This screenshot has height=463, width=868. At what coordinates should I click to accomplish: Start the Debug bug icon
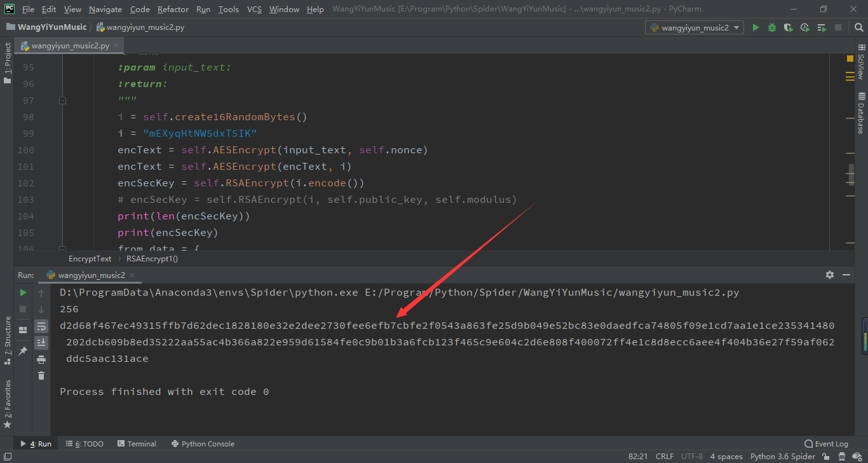(x=772, y=27)
